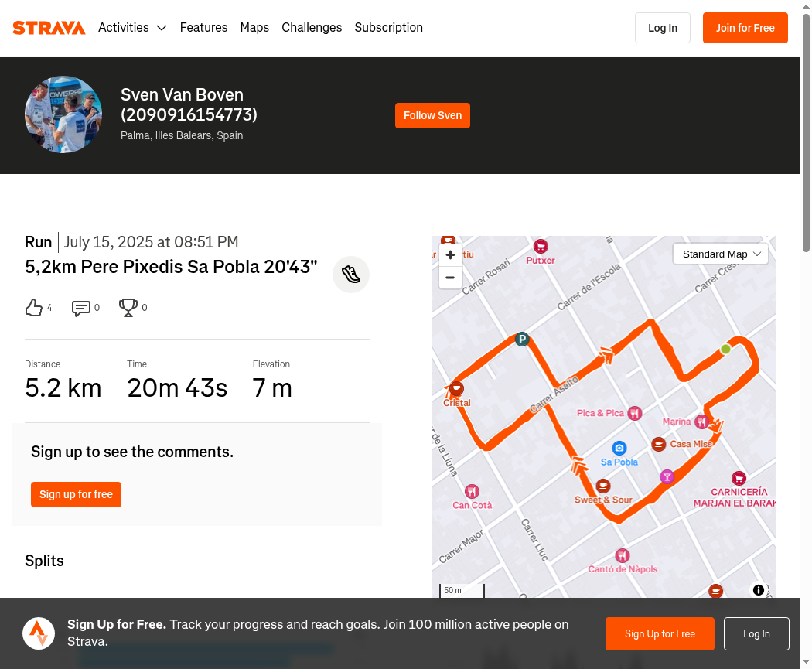Give kudos with the thumbs-up icon
This screenshot has width=812, height=669.
point(34,308)
